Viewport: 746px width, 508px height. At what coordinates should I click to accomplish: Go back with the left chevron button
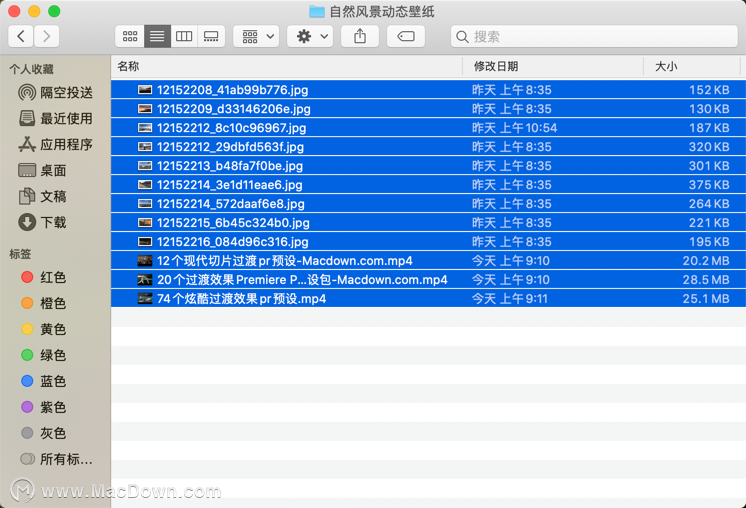click(x=21, y=36)
